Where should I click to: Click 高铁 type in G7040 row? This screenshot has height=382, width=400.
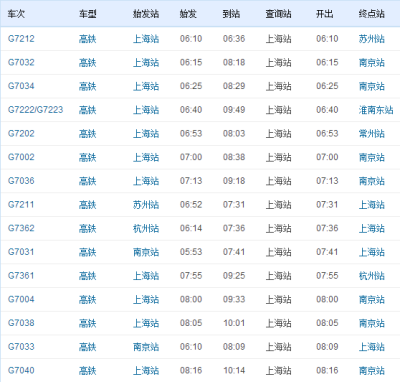click(88, 370)
